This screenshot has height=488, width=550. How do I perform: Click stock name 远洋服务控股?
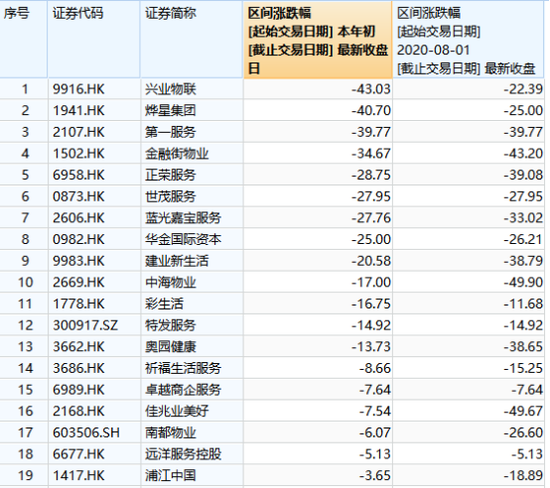[183, 454]
